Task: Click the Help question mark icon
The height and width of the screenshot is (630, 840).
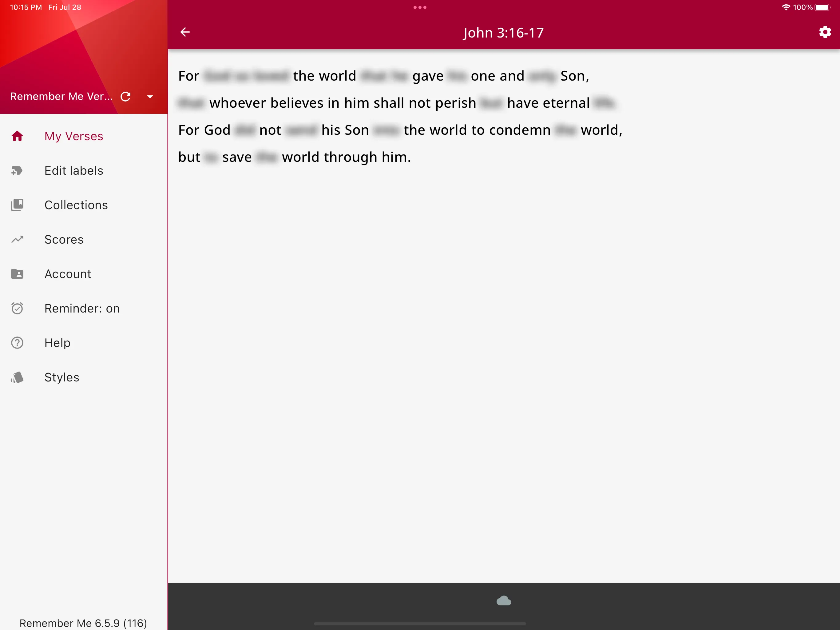Action: tap(17, 343)
